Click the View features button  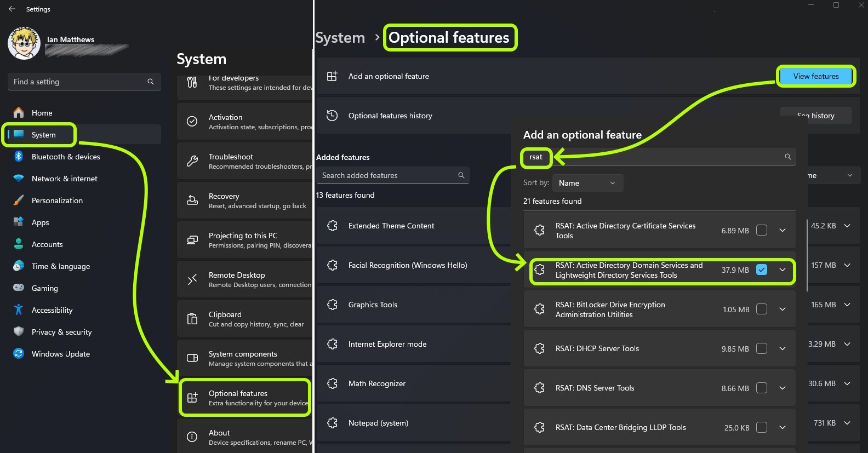coord(815,76)
